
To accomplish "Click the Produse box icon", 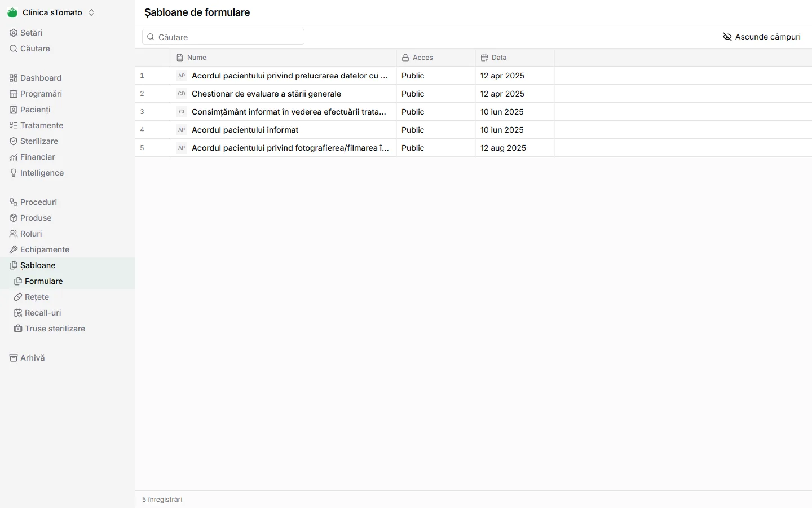I will (14, 218).
